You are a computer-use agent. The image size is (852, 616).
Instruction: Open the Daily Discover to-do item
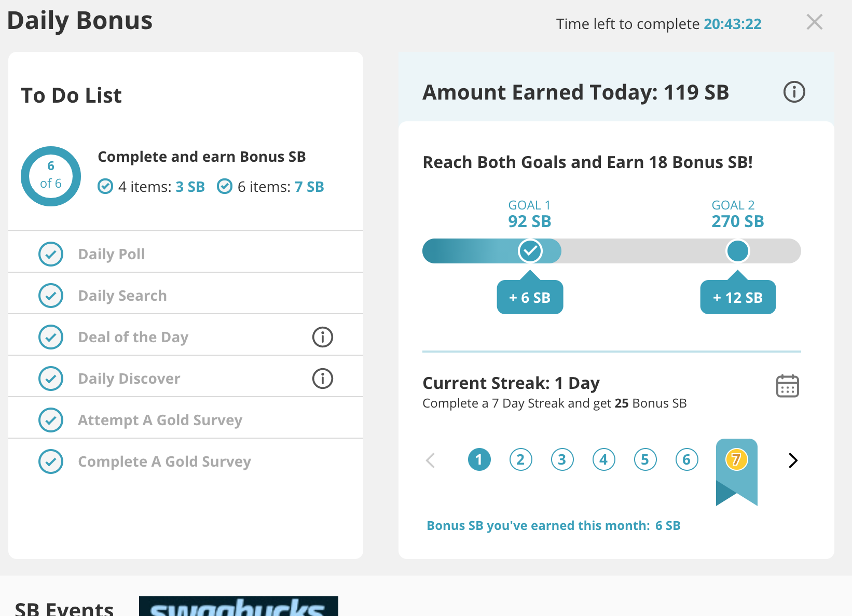pyautogui.click(x=186, y=379)
